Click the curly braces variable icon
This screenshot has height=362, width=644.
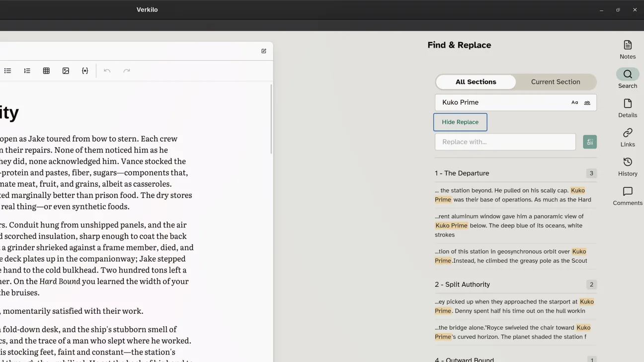click(x=85, y=71)
